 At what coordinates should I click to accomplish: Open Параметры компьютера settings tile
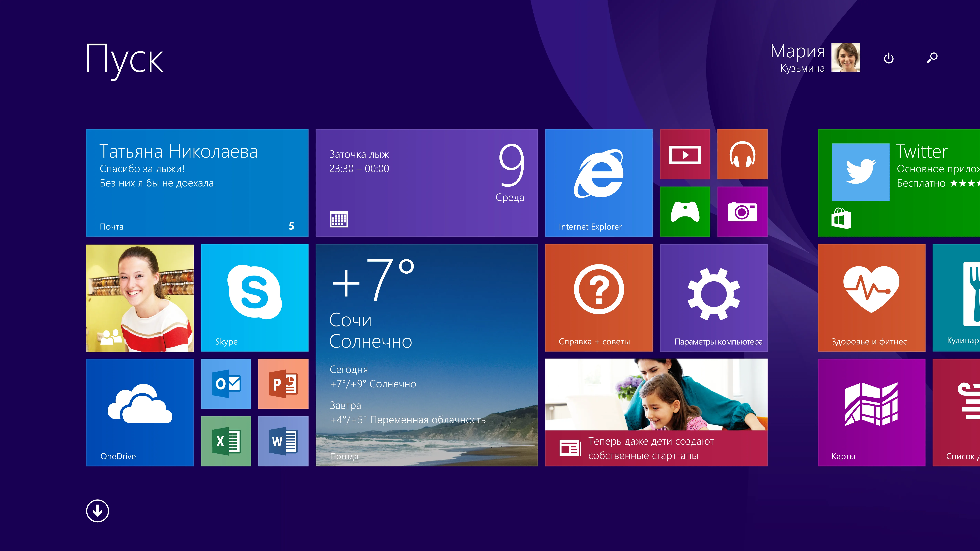pyautogui.click(x=714, y=298)
